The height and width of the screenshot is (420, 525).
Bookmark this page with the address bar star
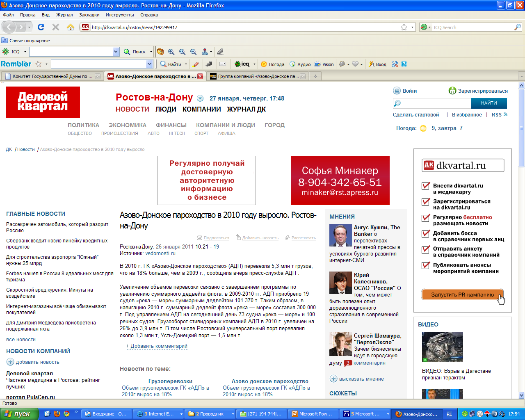click(404, 27)
